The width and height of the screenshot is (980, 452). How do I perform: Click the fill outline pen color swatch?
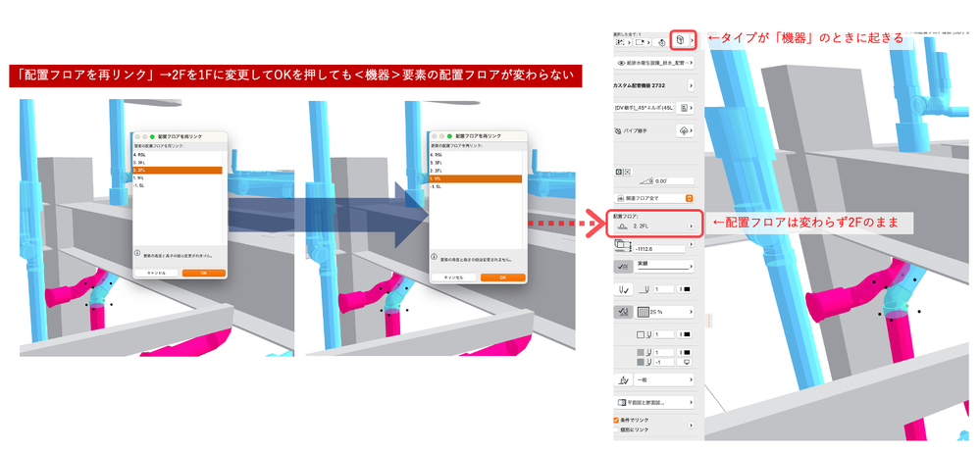pyautogui.click(x=685, y=334)
